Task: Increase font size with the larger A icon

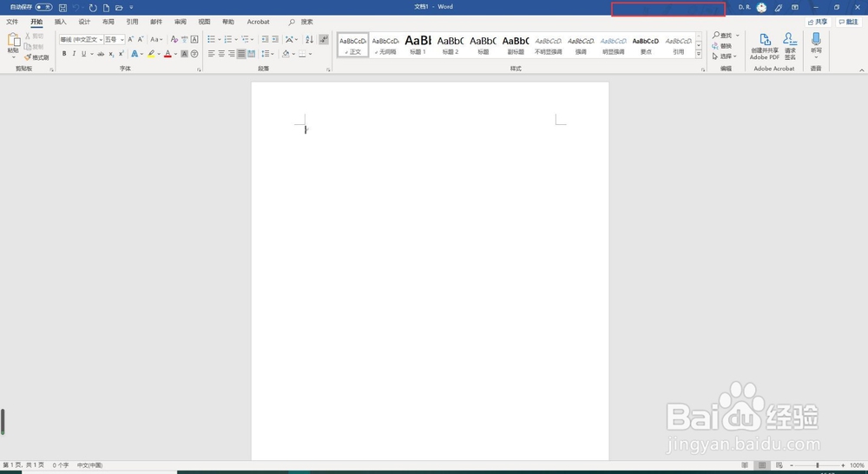Action: click(x=131, y=39)
